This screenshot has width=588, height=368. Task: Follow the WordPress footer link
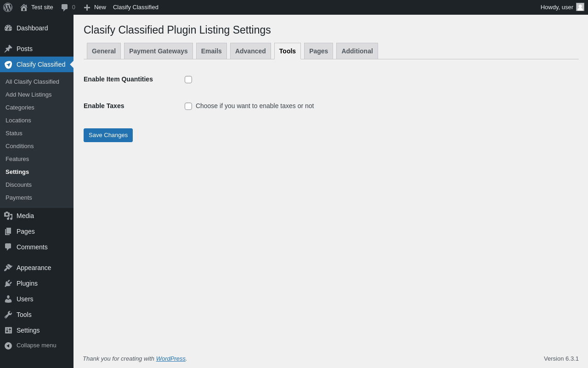tap(171, 358)
